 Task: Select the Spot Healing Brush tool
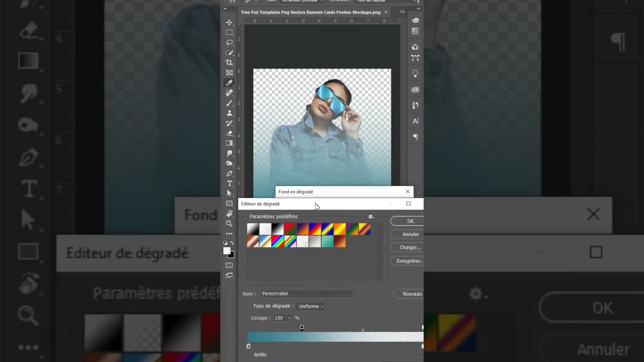(229, 93)
